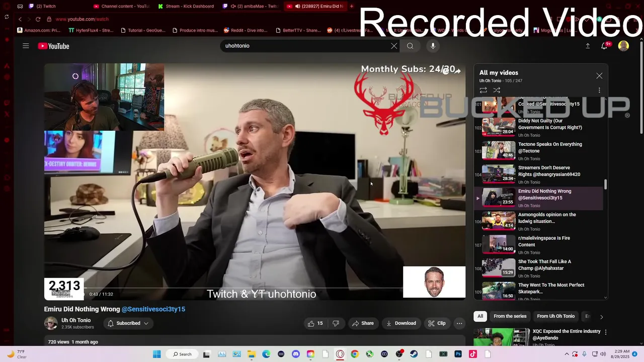The image size is (644, 362).
Task: Play They Went To Most Perfect Skatepark
Action: pyautogui.click(x=538, y=291)
